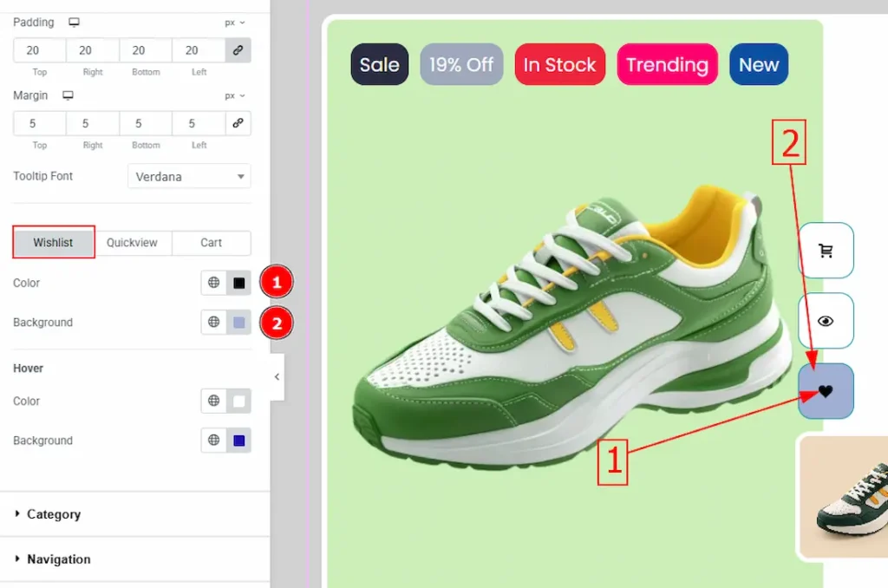888x588 pixels.
Task: Click globe icon for Hover Color
Action: pos(213,402)
